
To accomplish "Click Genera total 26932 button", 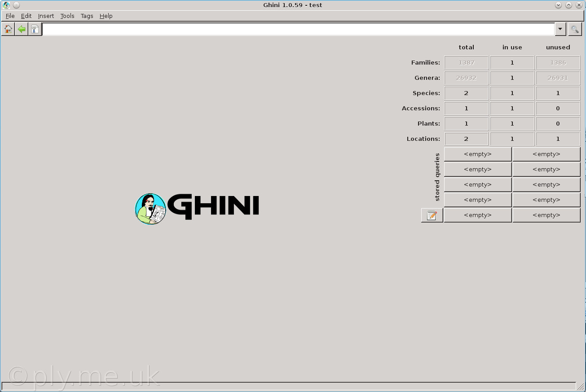I will 466,78.
